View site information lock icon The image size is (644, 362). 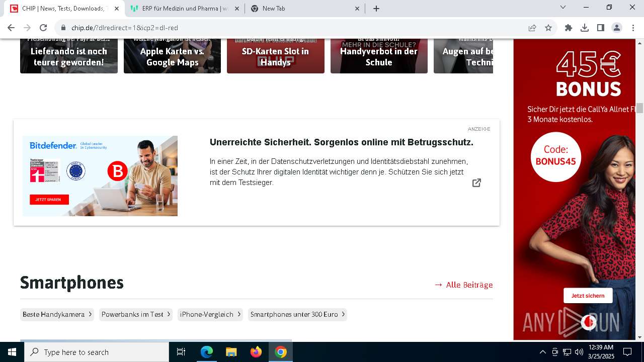click(63, 28)
